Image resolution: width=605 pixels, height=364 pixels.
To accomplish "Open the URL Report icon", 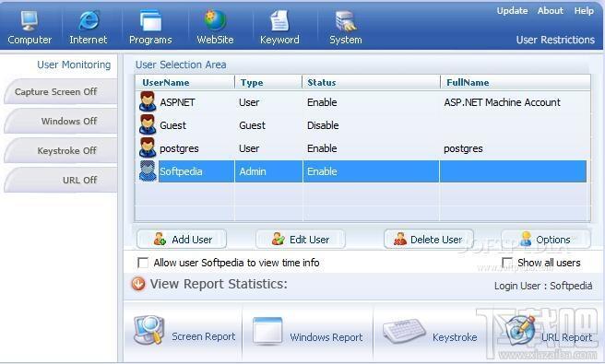I will pyautogui.click(x=520, y=331).
